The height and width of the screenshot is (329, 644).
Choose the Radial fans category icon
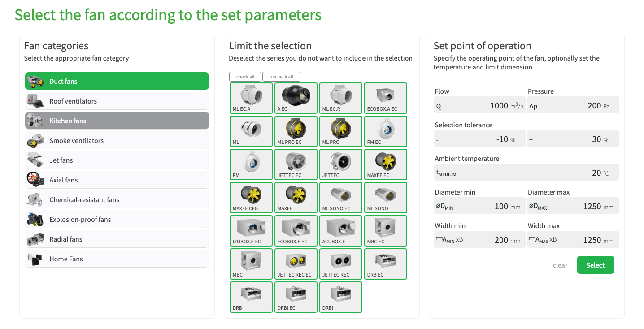[35, 239]
